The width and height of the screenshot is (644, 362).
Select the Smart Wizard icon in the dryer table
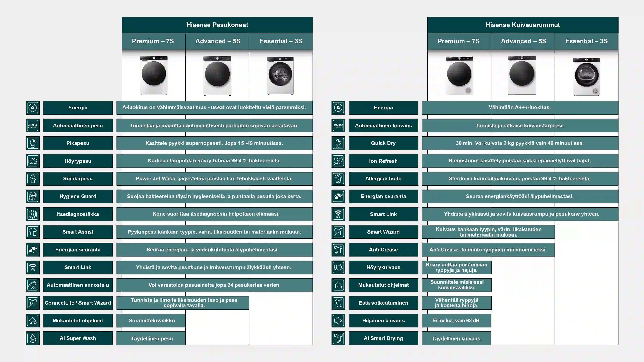pyautogui.click(x=338, y=232)
